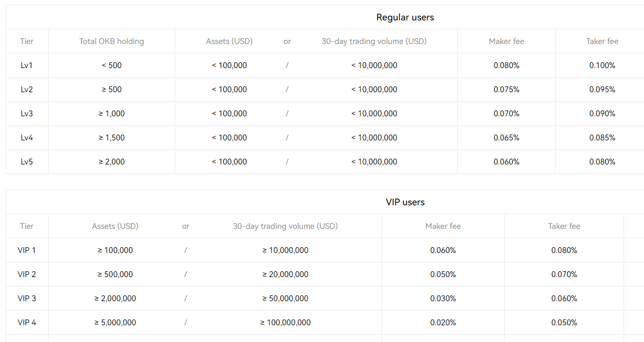This screenshot has height=342, width=644.
Task: Click the Regular users table heading
Action: coord(405,17)
